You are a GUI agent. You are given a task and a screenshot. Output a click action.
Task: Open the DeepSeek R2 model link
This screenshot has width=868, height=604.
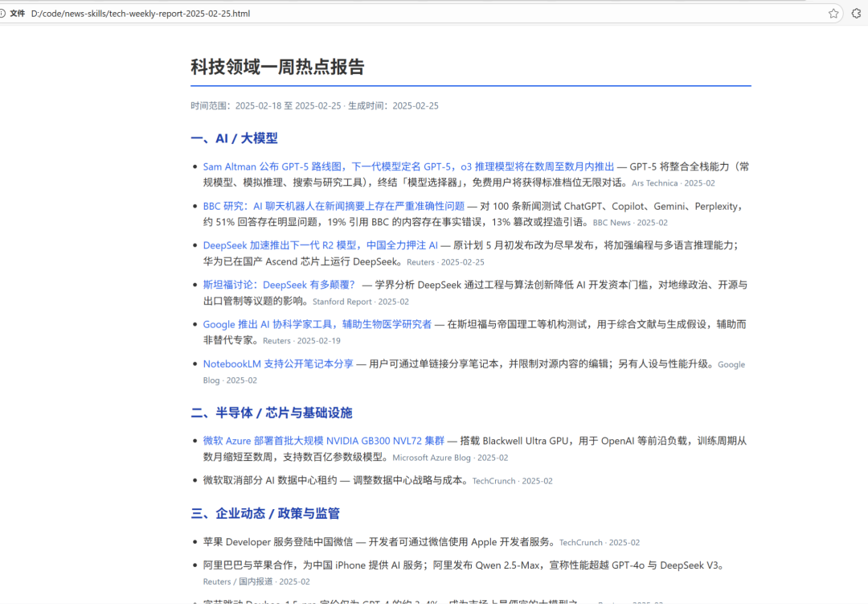[320, 245]
